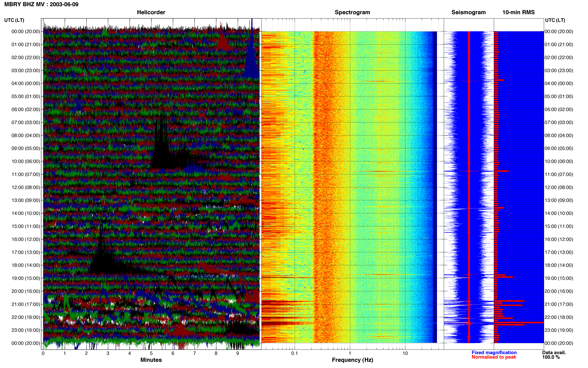Click minute tick '0' on Helicorder axis
This screenshot has width=588, height=368.
(43, 353)
